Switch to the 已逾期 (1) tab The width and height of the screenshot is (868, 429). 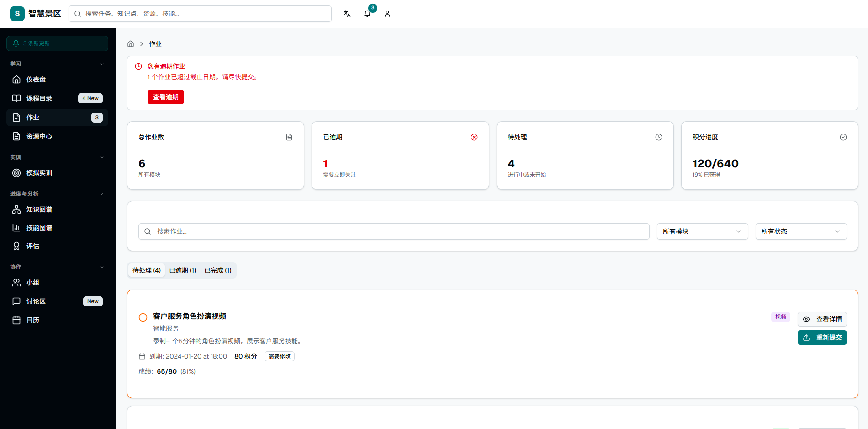183,270
